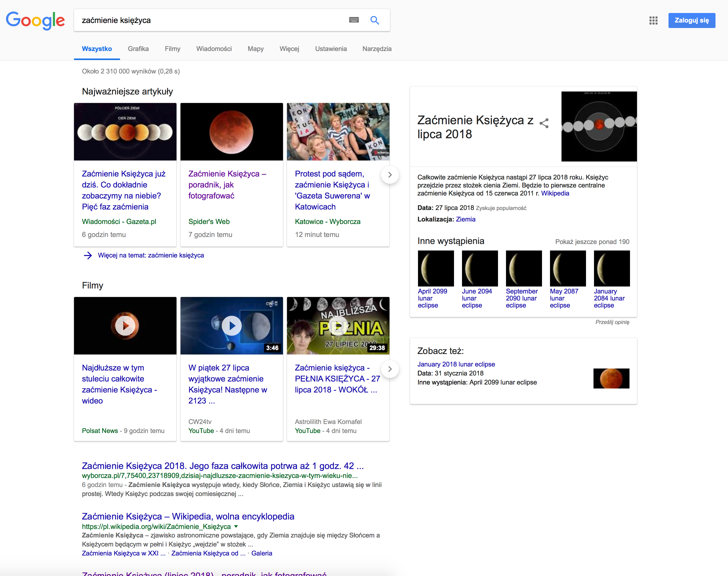Image resolution: width=728 pixels, height=576 pixels.
Task: Click sitelink 'Zaćmienia Księżyca od ...'
Action: (x=208, y=553)
